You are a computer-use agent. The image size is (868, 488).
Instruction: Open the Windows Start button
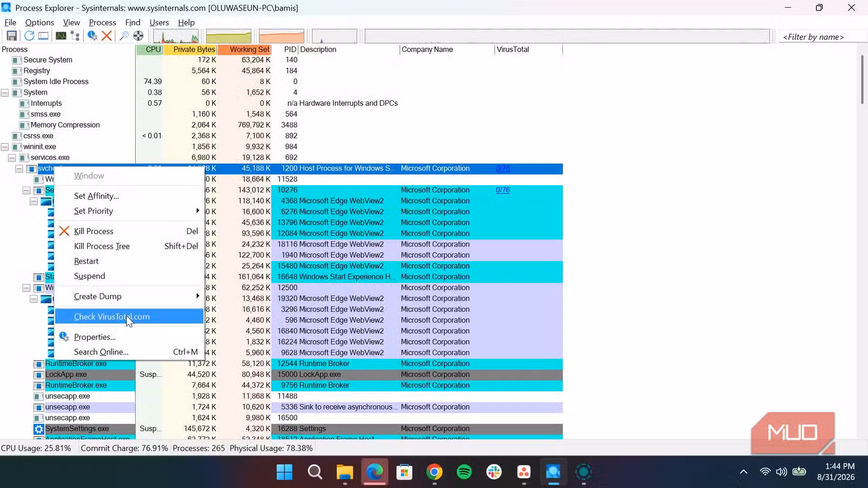[x=285, y=472]
